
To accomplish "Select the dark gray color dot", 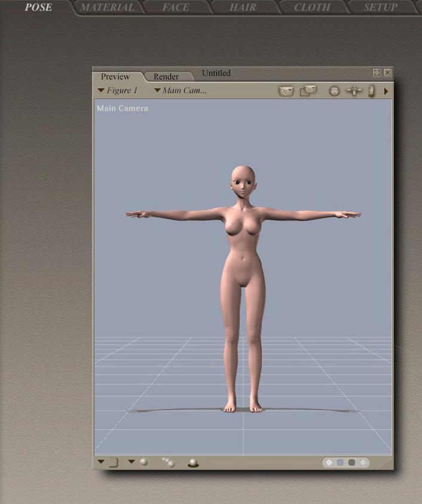I will coord(351,463).
